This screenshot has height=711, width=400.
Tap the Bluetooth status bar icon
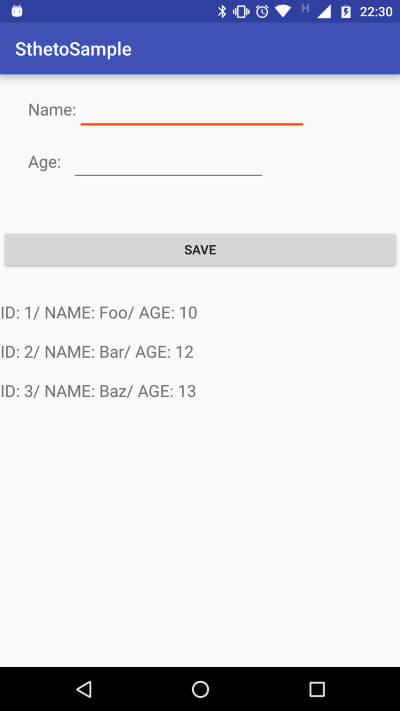tap(221, 11)
